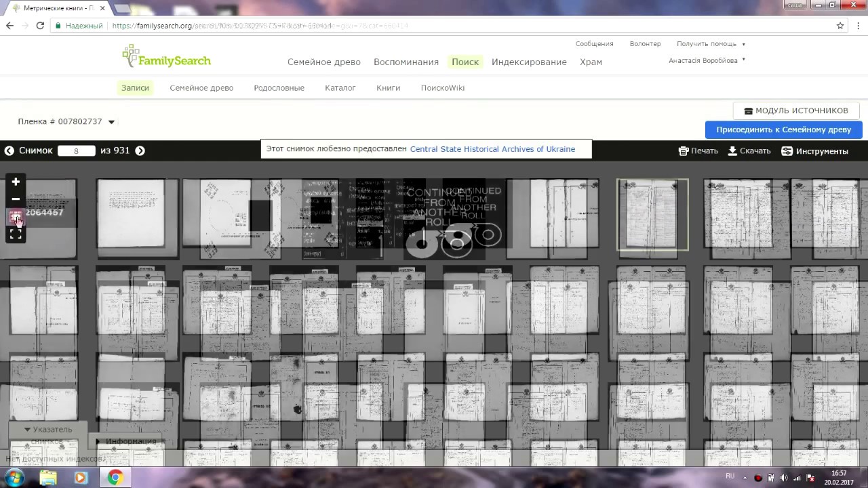The height and width of the screenshot is (488, 868).
Task: Open the Windows Start menu
Action: tap(14, 478)
